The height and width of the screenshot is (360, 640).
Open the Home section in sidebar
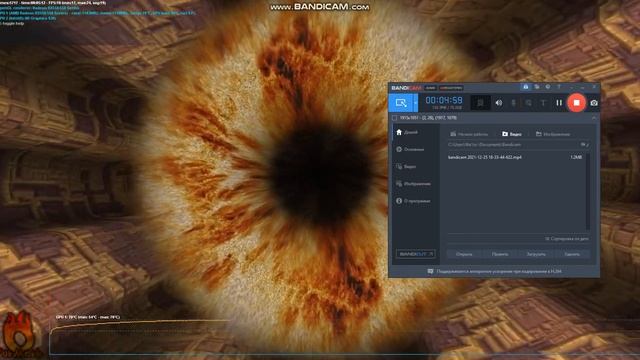click(407, 132)
